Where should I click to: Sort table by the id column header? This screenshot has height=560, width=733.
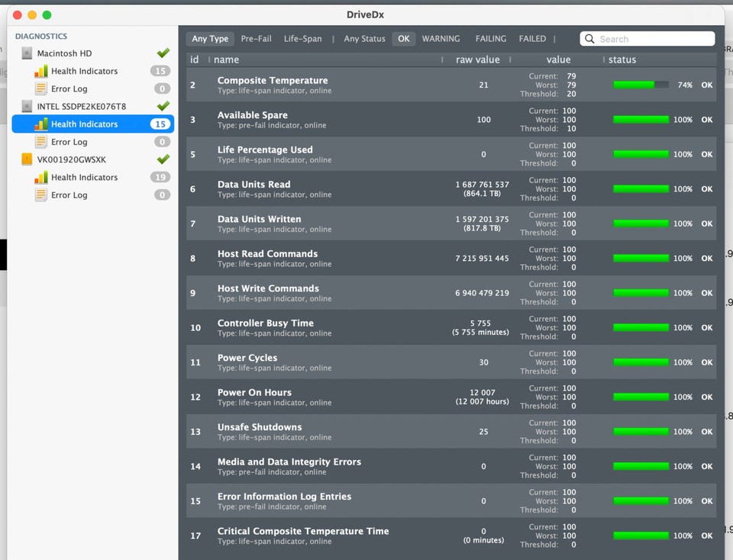tap(195, 60)
